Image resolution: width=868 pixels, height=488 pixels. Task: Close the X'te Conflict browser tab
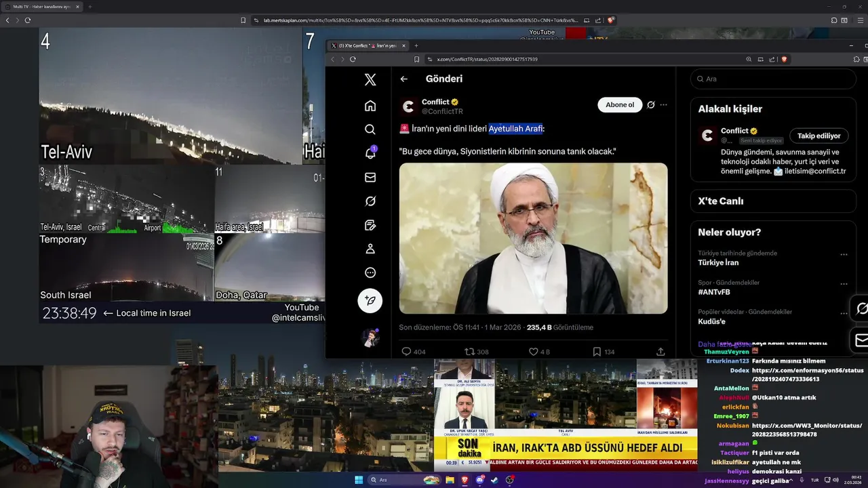coord(403,45)
